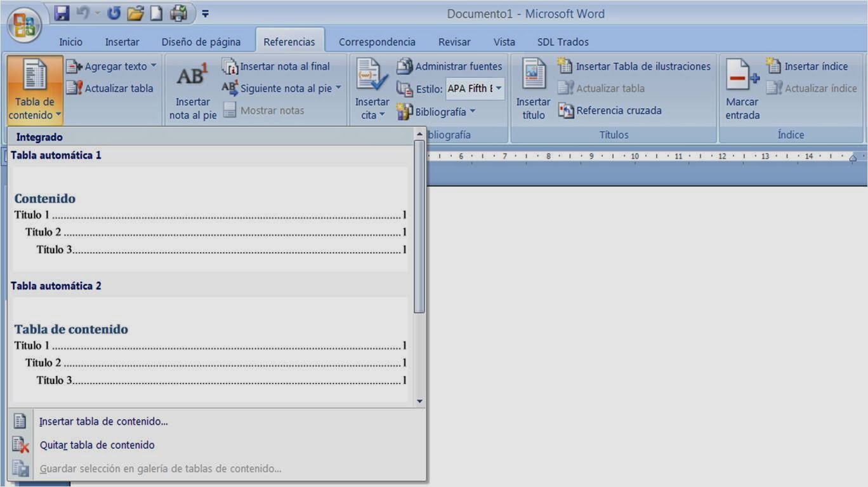Open the Estilo APA combo box
The width and height of the screenshot is (868, 487).
tap(475, 89)
